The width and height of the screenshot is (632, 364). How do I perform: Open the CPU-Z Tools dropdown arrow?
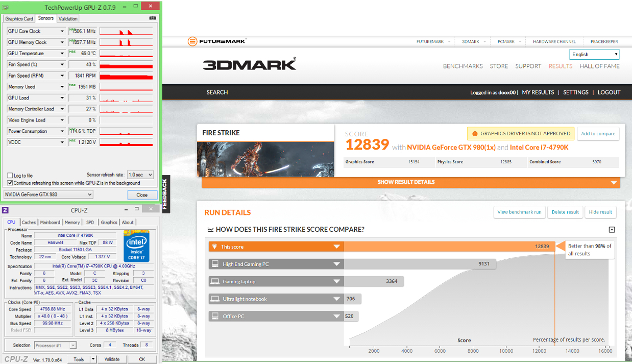[x=93, y=359]
